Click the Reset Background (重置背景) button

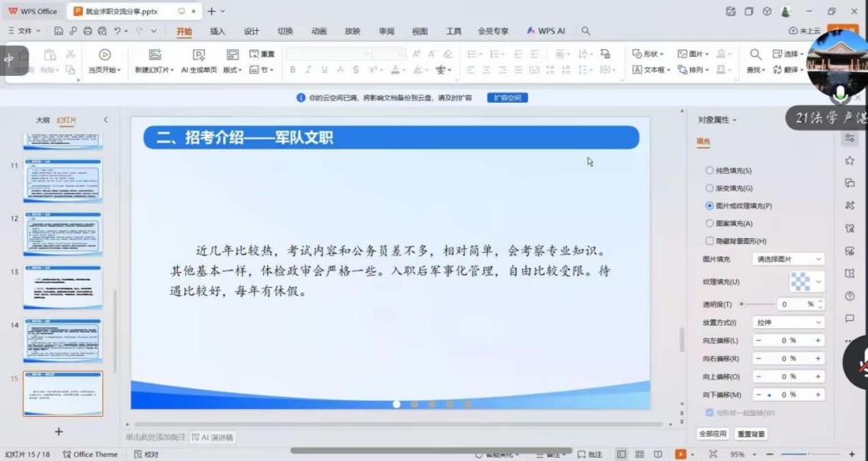click(x=750, y=434)
